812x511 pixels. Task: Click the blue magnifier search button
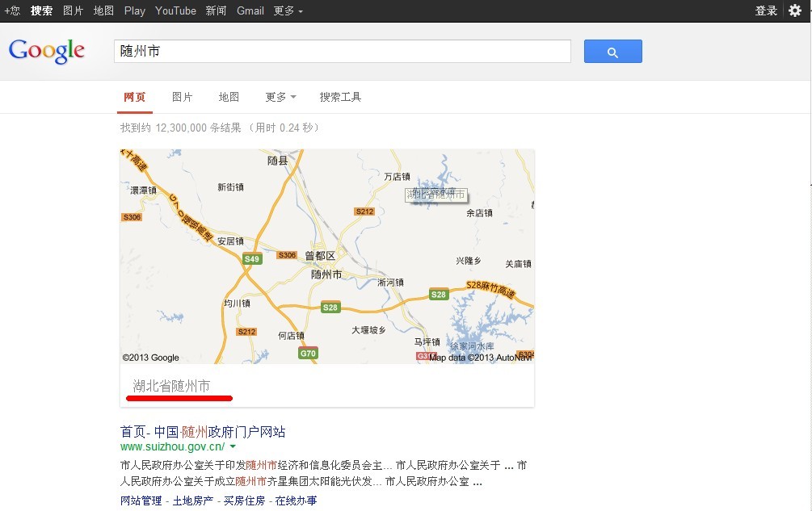pyautogui.click(x=612, y=50)
